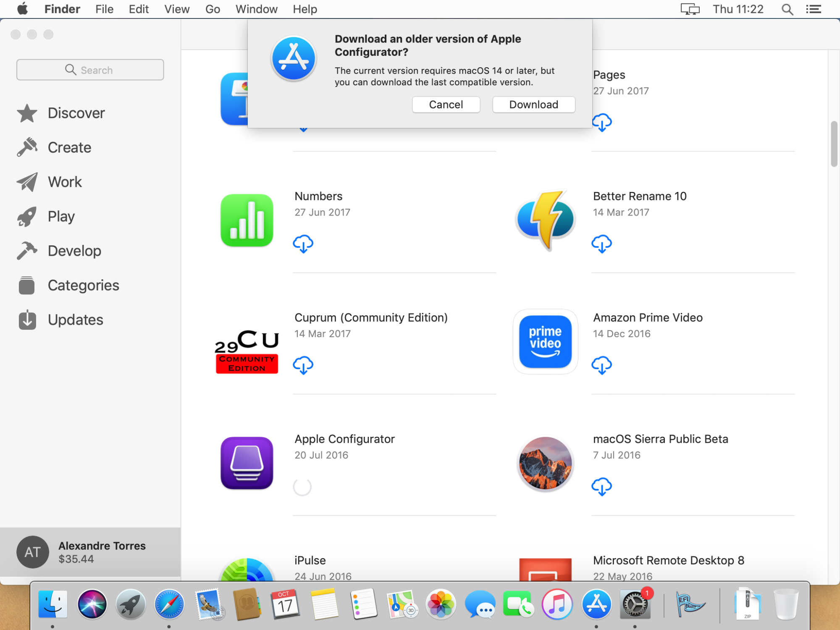Click the Microsoft Remote Desktop 8 title
The width and height of the screenshot is (840, 630).
click(x=668, y=560)
